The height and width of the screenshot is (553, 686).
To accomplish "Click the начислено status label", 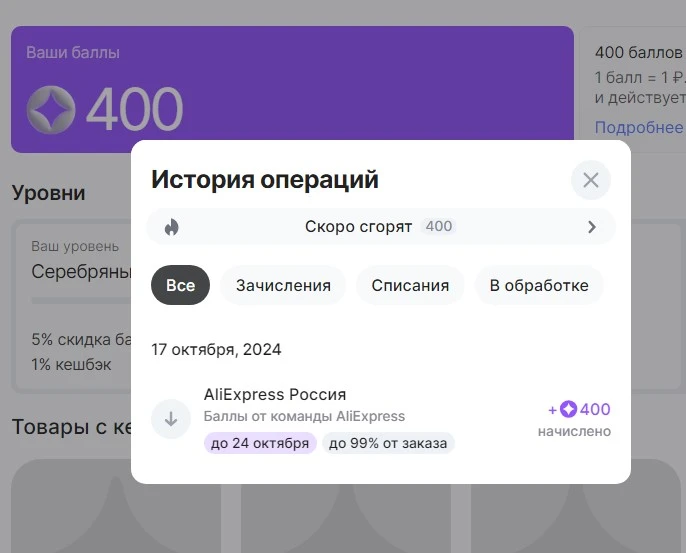I will pos(574,431).
